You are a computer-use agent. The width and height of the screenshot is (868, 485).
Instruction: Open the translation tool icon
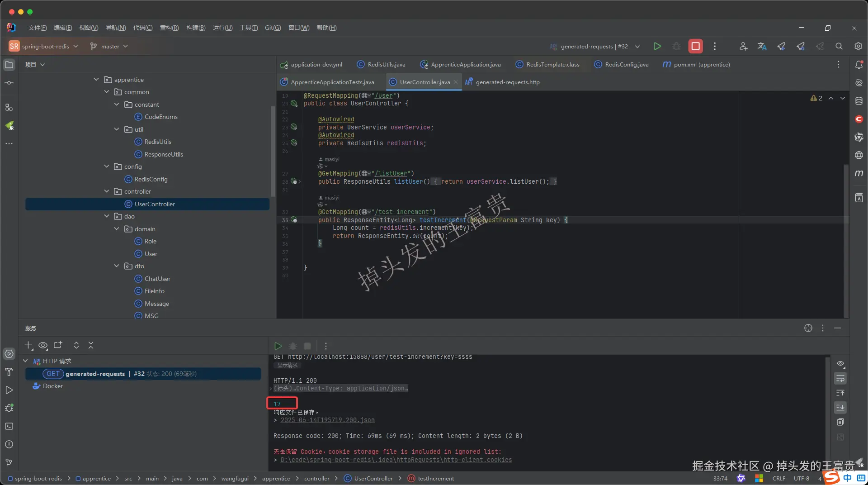(x=762, y=46)
